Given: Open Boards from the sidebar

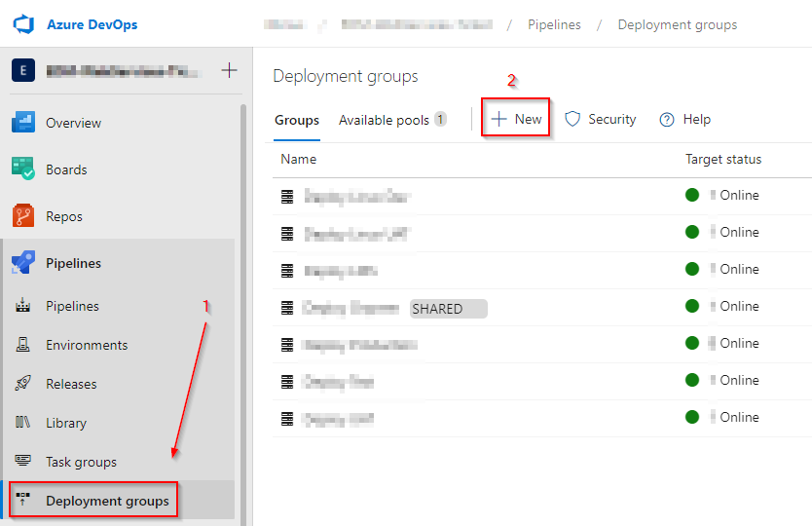Looking at the screenshot, I should [65, 169].
